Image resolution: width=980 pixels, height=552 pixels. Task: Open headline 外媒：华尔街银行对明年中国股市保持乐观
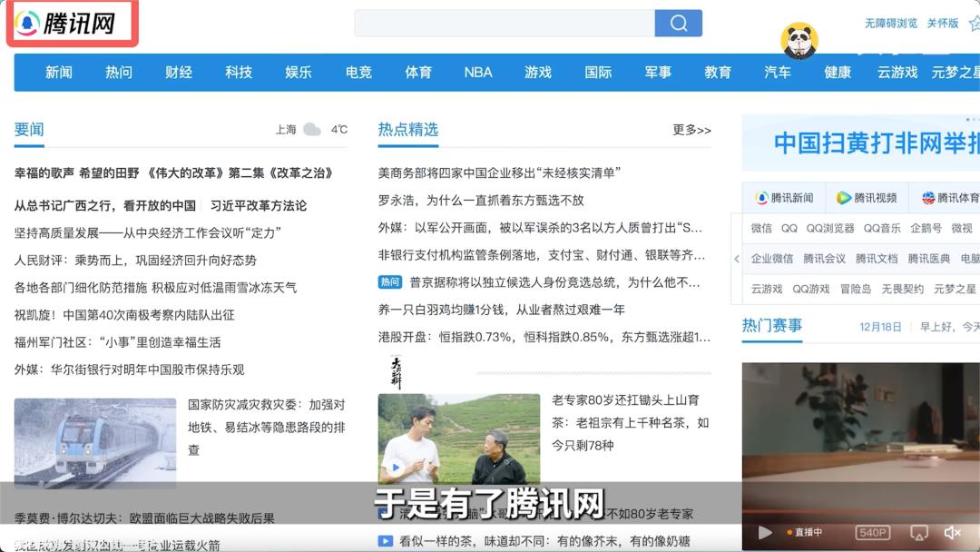[129, 370]
